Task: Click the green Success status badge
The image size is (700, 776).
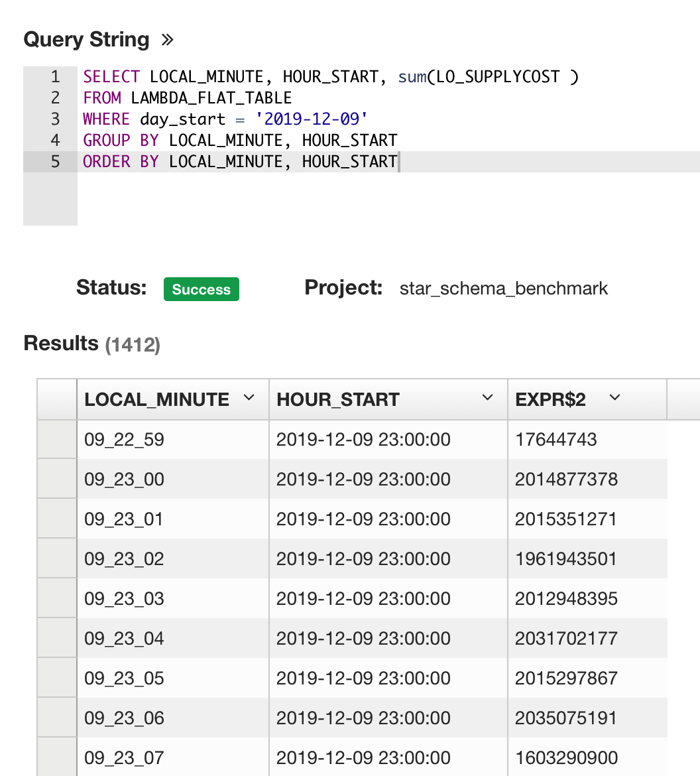Action: pyautogui.click(x=201, y=289)
